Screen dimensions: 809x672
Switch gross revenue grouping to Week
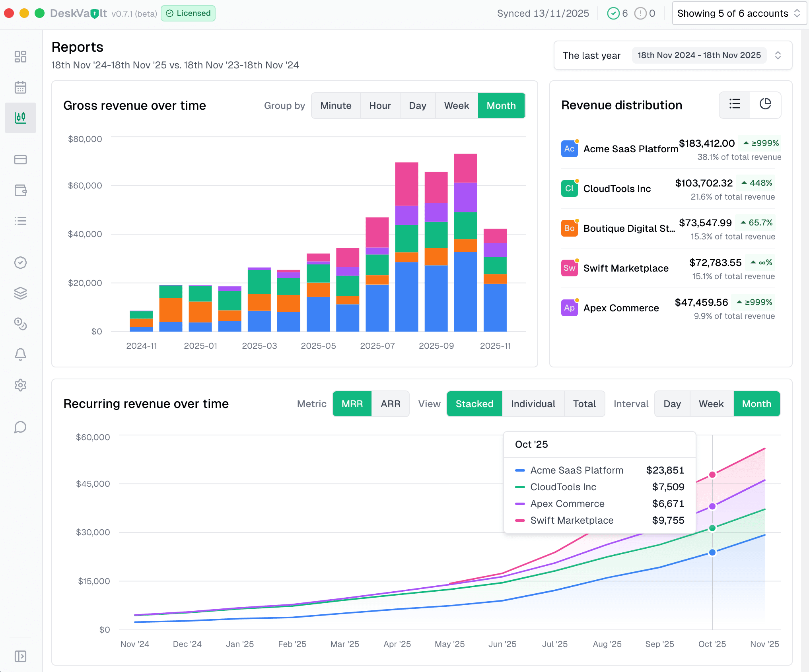(x=456, y=105)
